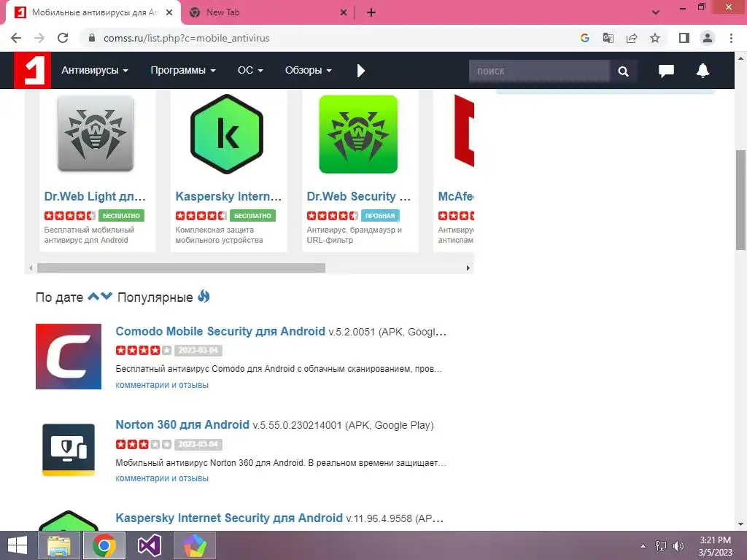Bookmark the page with star icon
Screen dimensions: 747x560
click(655, 38)
